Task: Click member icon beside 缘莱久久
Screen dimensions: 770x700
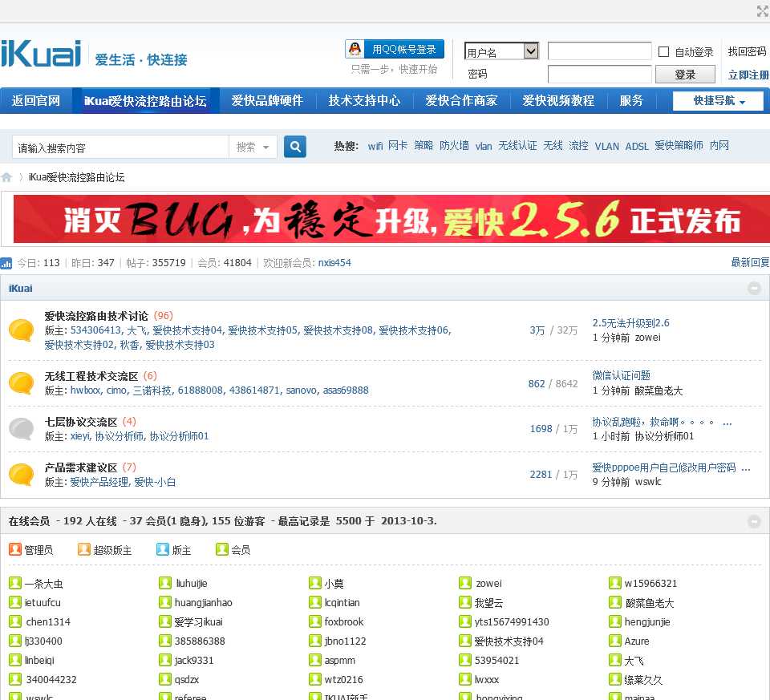Action: tap(615, 679)
